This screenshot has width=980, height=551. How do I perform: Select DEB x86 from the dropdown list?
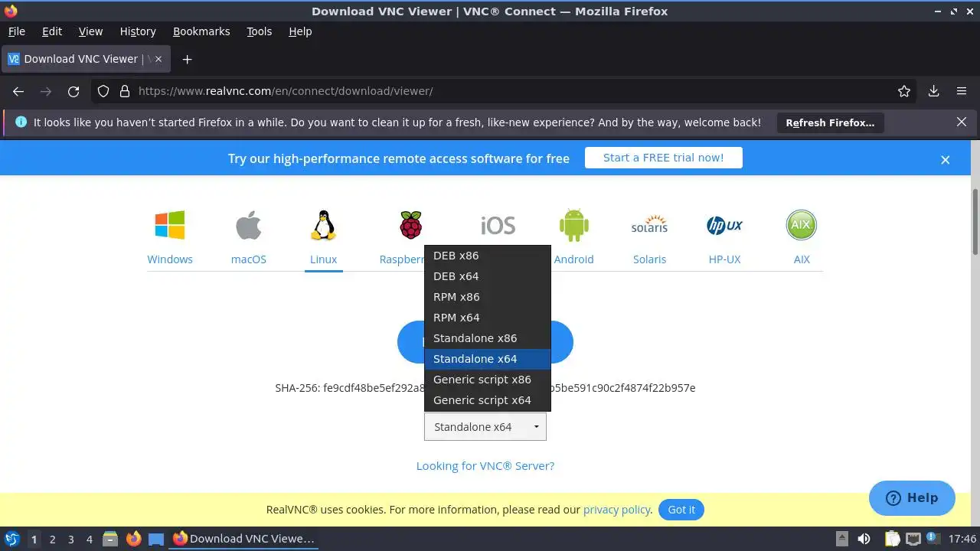click(x=487, y=256)
